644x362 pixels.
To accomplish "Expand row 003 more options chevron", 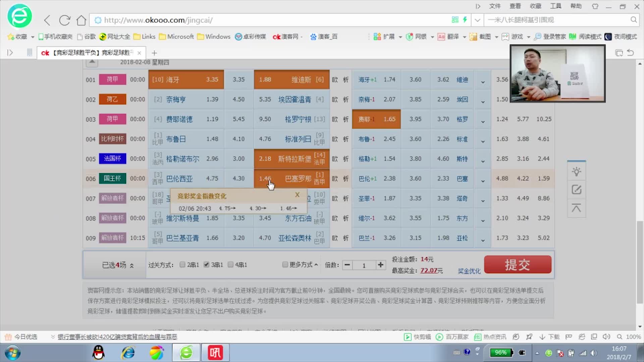I will tap(483, 121).
